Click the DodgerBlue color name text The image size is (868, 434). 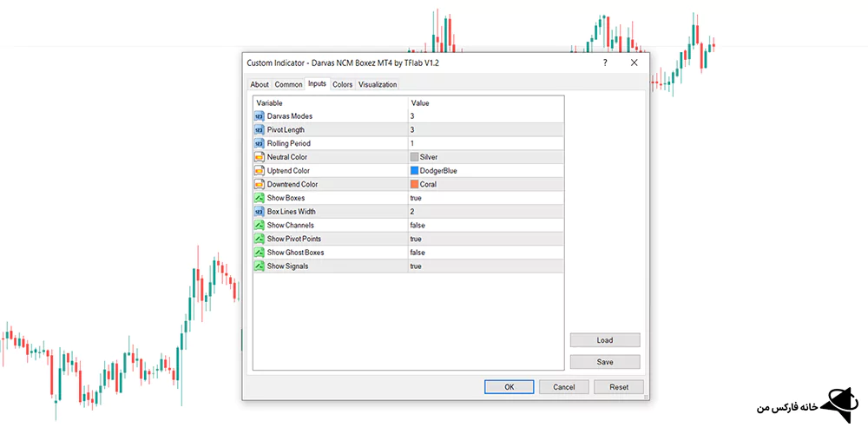click(x=438, y=170)
